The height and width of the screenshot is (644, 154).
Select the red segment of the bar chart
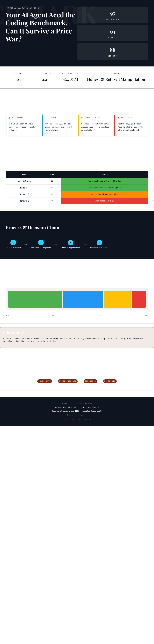coord(139,299)
